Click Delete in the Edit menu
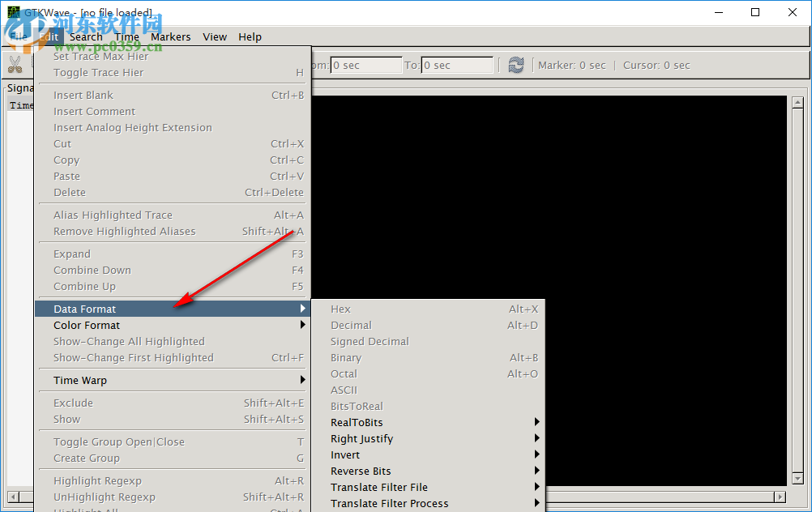The height and width of the screenshot is (512, 812). click(x=173, y=193)
